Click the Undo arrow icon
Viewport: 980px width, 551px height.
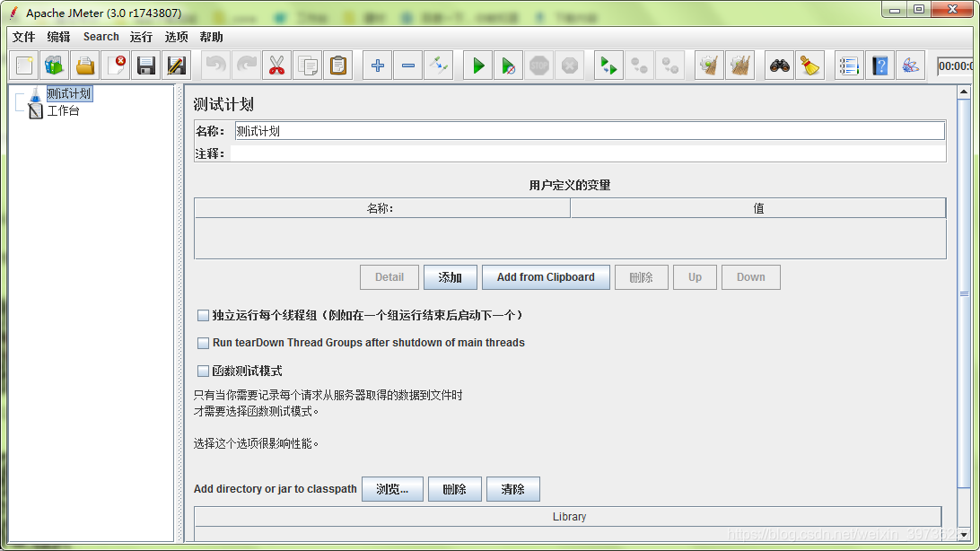(x=215, y=66)
